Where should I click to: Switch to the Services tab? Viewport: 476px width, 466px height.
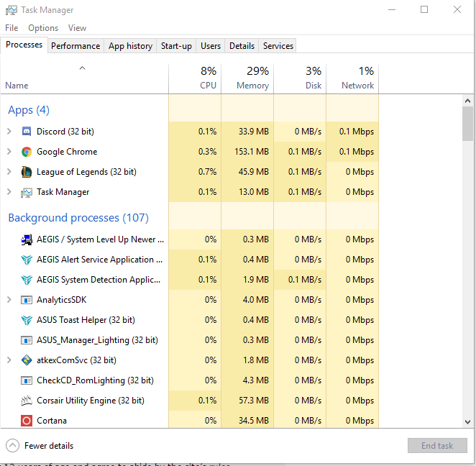(x=278, y=46)
